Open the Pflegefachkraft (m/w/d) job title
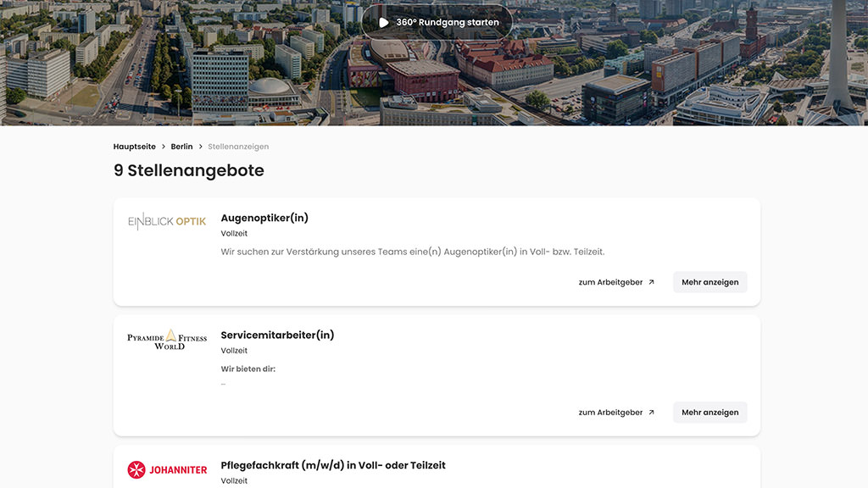The width and height of the screenshot is (868, 488). pyautogui.click(x=333, y=465)
